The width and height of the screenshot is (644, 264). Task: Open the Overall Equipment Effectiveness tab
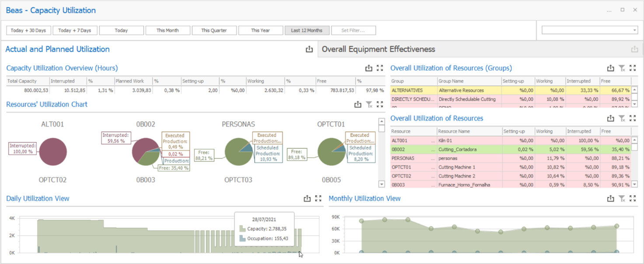click(x=378, y=49)
